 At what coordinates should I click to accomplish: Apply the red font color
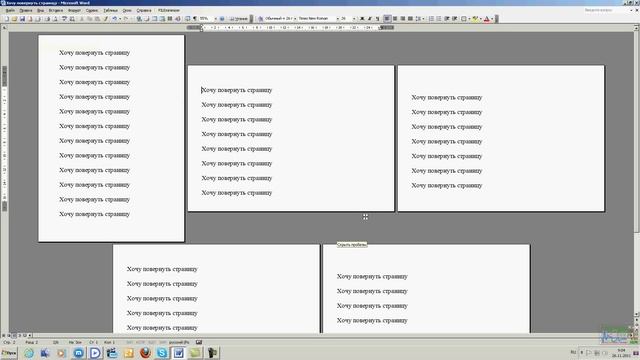(487, 19)
